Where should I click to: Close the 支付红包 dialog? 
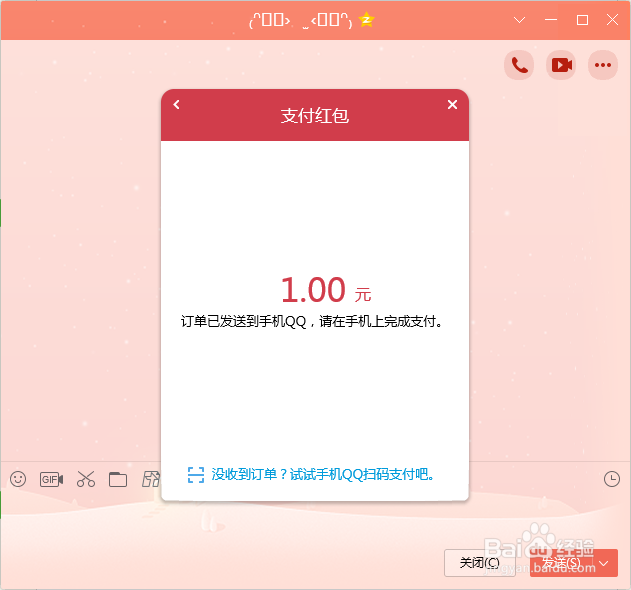452,105
